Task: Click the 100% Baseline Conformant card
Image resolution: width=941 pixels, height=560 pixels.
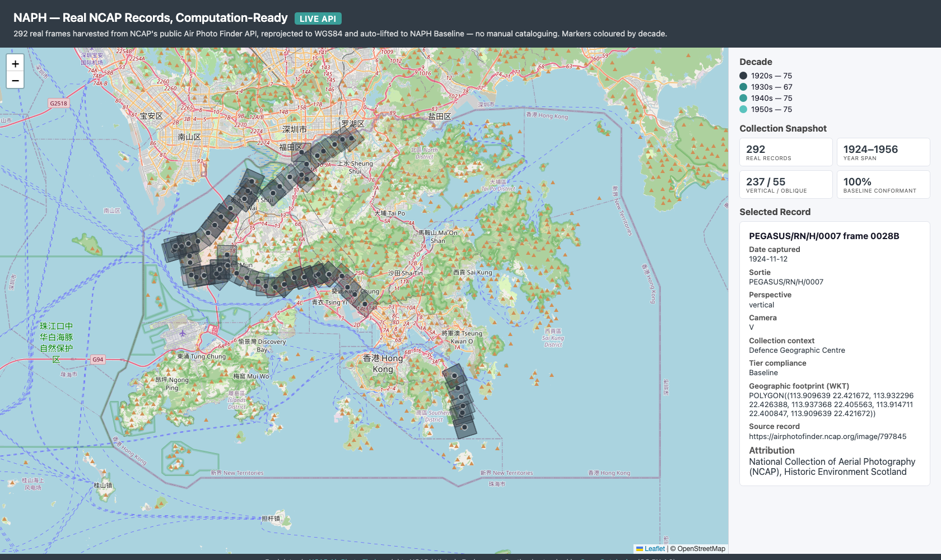Action: tap(883, 185)
